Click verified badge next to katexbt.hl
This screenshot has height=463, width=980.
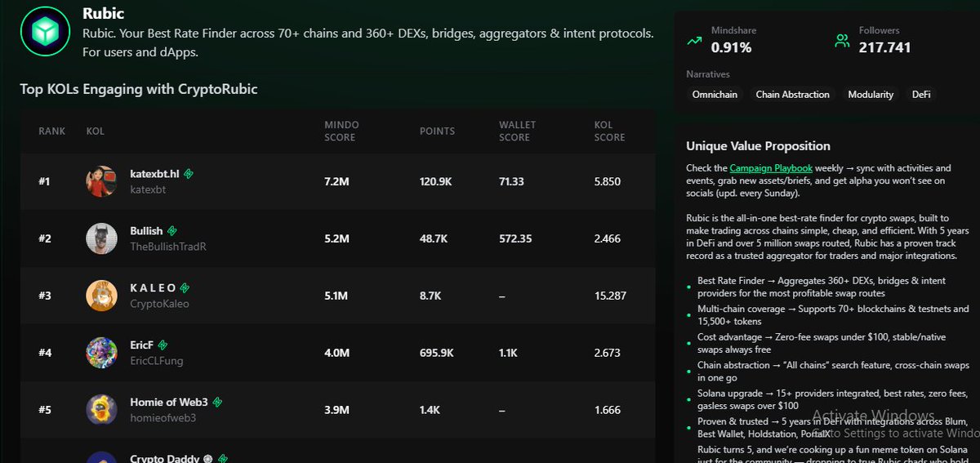coord(189,174)
